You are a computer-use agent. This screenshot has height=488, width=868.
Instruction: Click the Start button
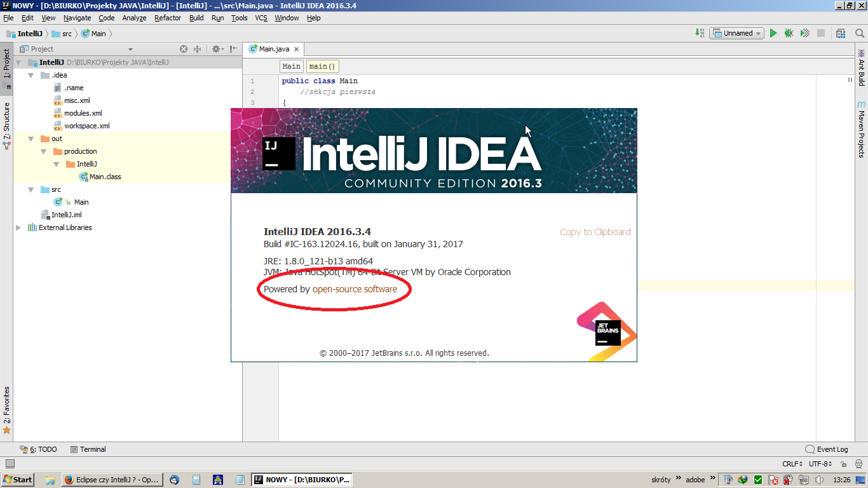coord(18,480)
